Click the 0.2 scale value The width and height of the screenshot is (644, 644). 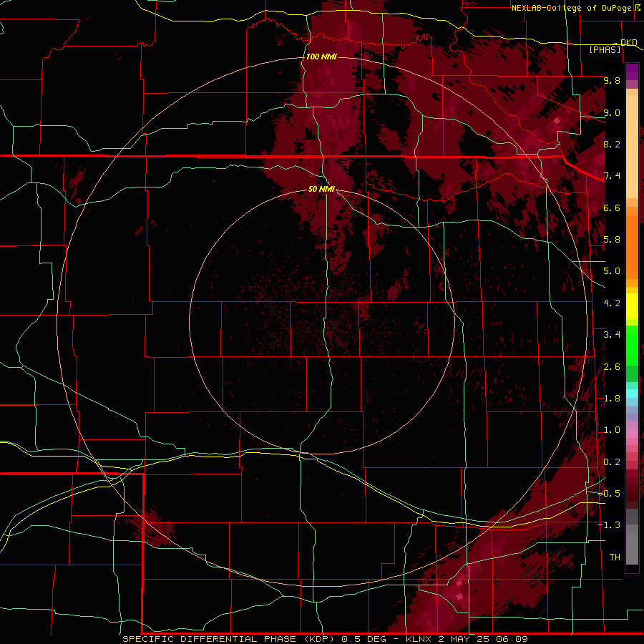pyautogui.click(x=612, y=462)
